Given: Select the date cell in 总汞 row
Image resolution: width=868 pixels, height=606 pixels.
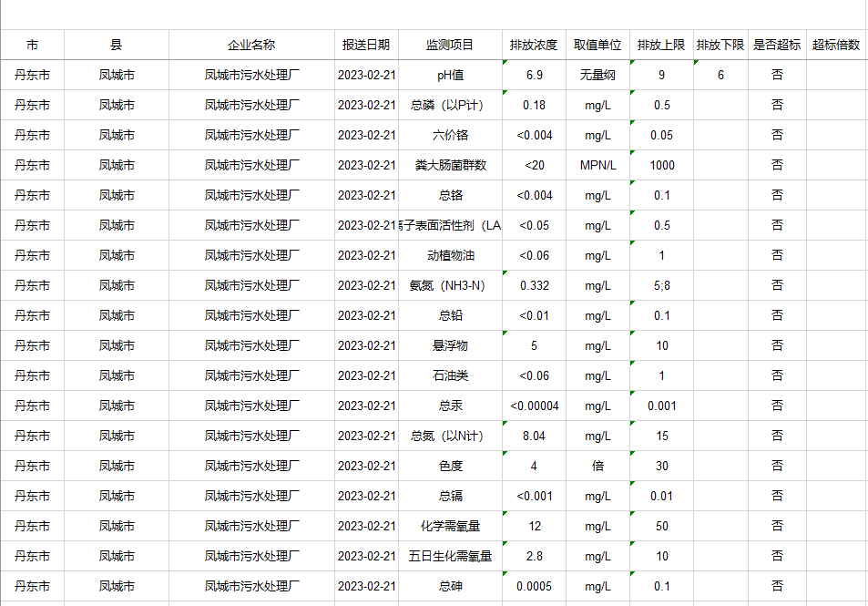Looking at the screenshot, I should coord(366,406).
